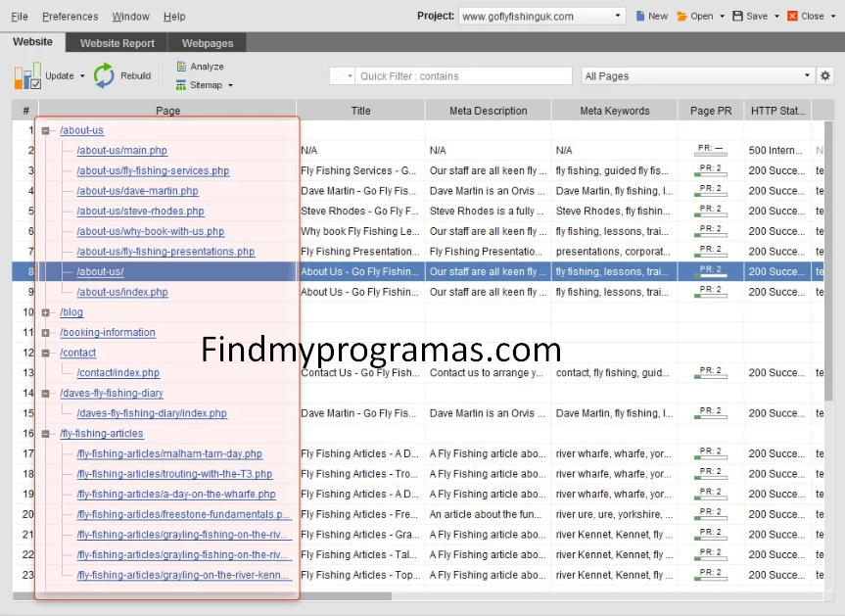
Task: Save the current project
Action: point(748,15)
